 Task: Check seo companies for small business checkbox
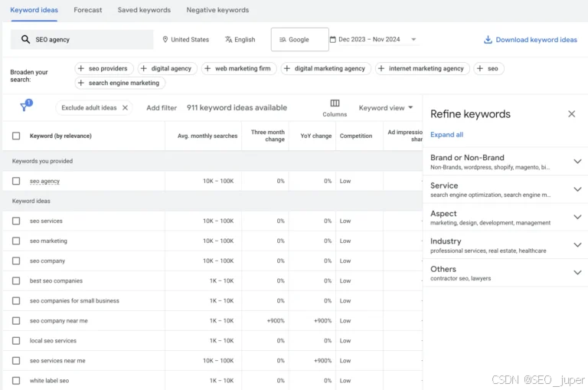(16, 300)
